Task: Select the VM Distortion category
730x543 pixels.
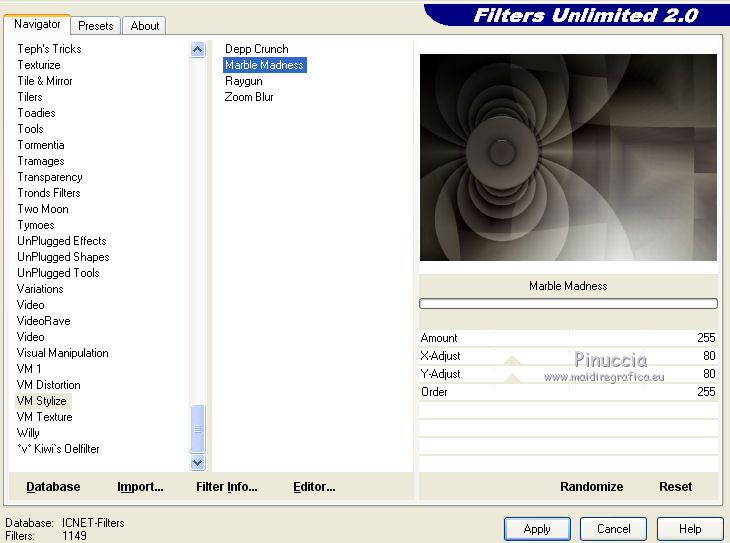Action: pos(48,385)
